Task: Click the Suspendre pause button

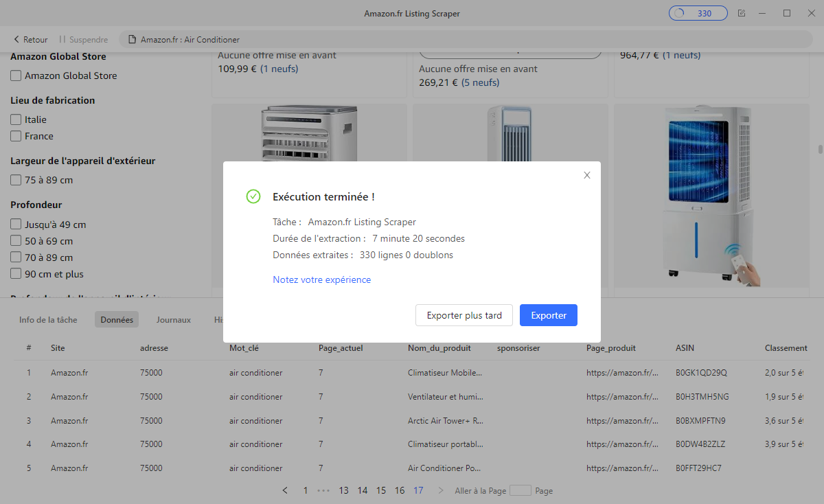Action: pos(83,40)
